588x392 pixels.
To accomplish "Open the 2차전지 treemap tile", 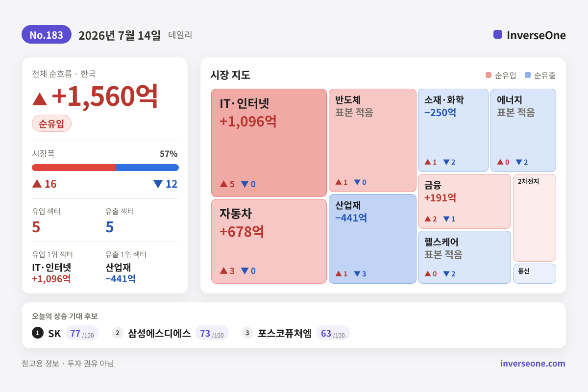I will (535, 218).
